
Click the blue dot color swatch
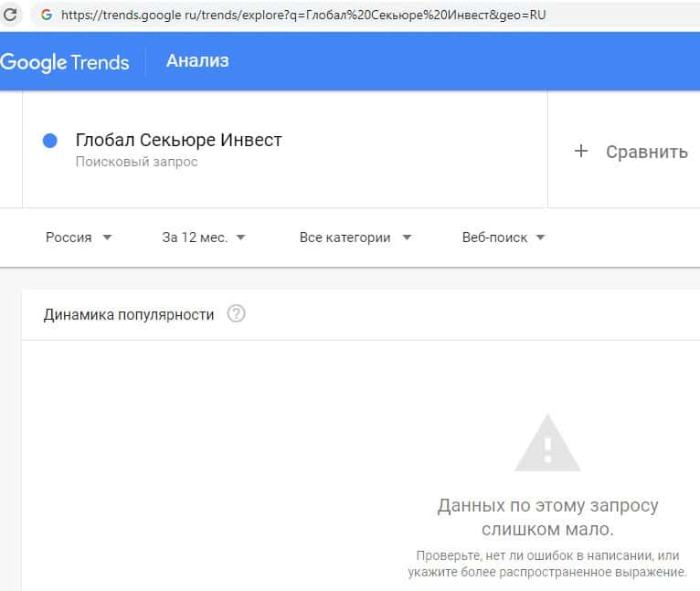point(50,141)
